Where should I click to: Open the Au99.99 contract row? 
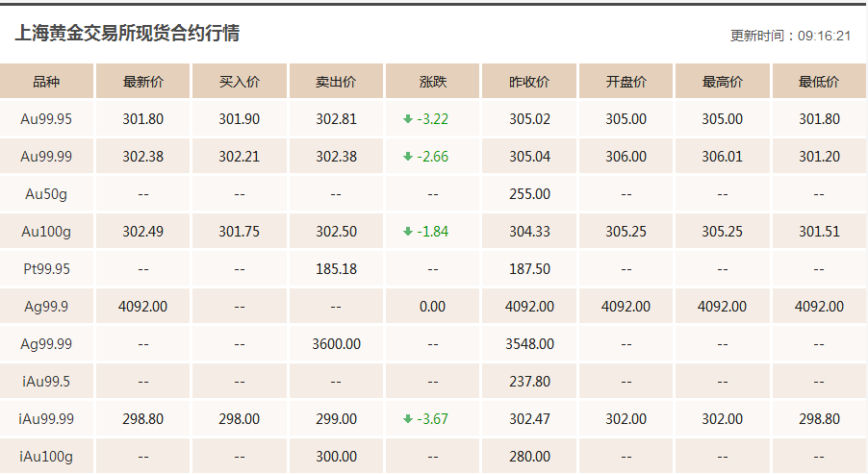(x=433, y=157)
